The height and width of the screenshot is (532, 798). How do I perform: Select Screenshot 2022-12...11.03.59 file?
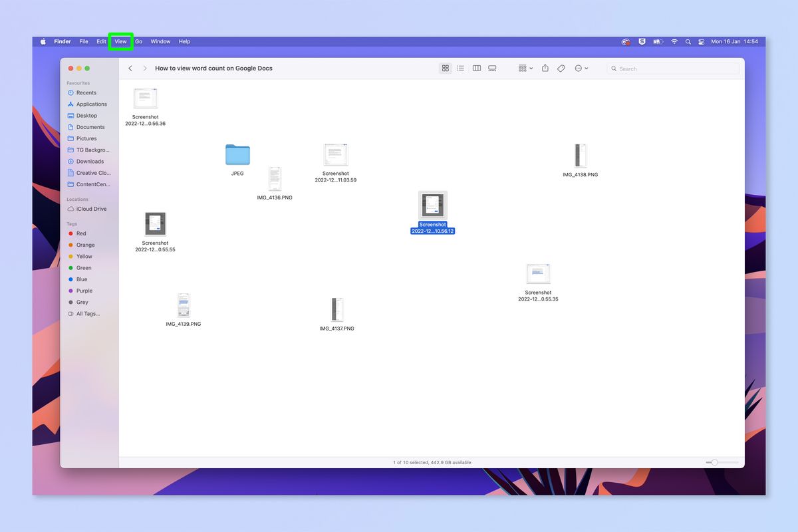click(336, 156)
